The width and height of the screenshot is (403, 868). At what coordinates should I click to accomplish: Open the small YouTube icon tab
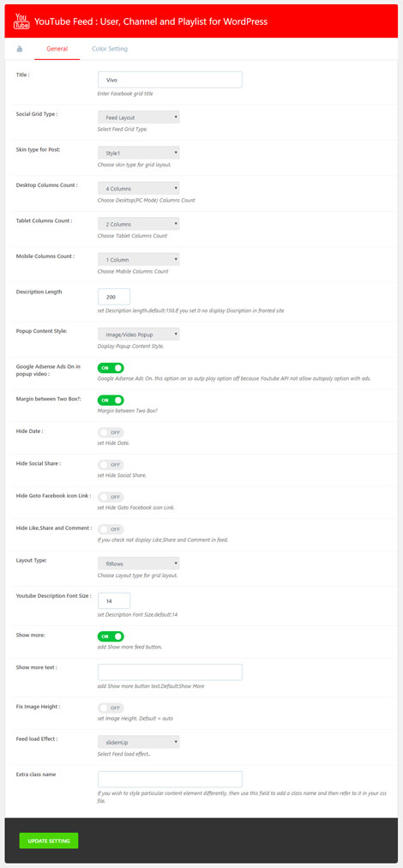pos(20,49)
